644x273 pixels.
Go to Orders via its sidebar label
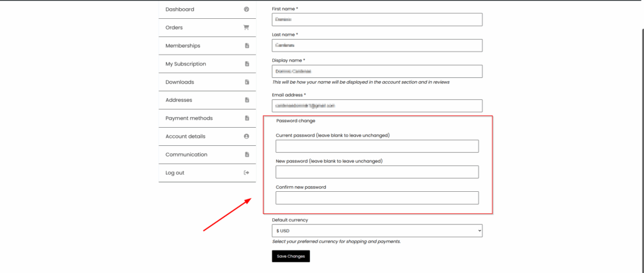[x=174, y=28]
